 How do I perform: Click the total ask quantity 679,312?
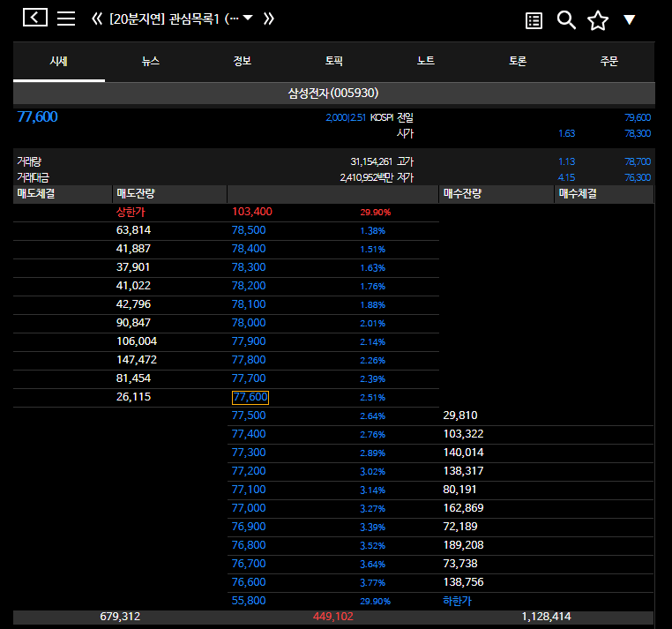pos(120,617)
